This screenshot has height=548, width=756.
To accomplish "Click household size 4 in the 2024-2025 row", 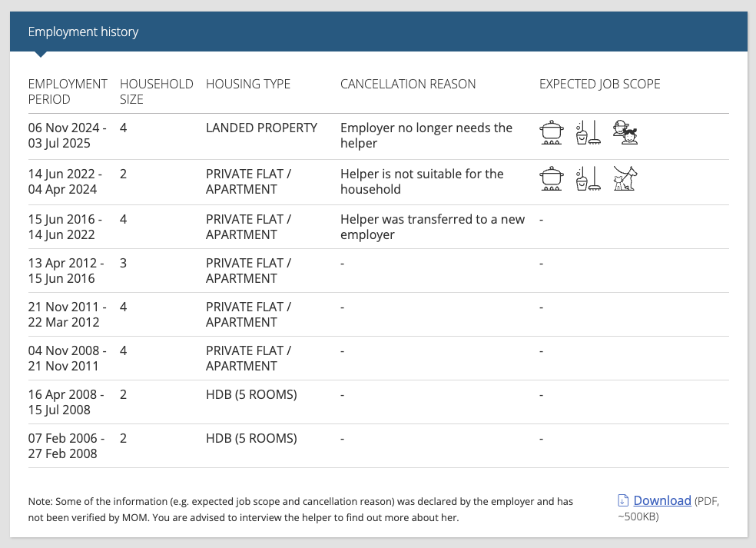I will coord(124,128).
